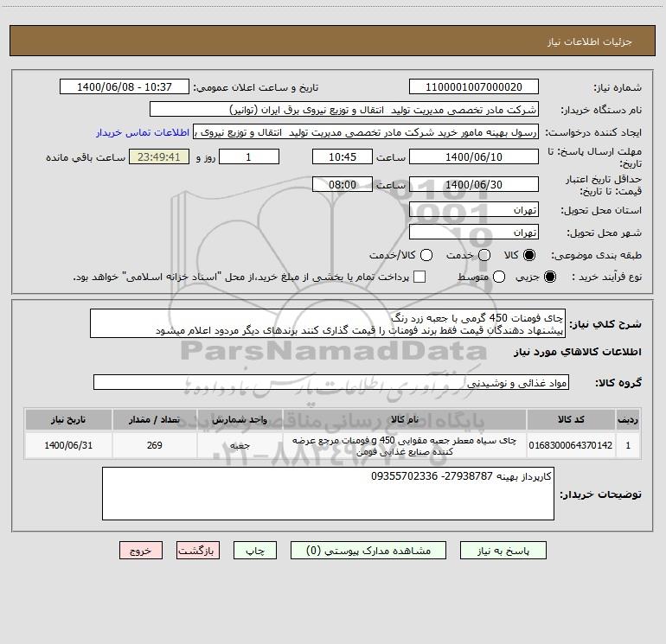Screen dimensions: 666x644
Task: Select the خدمت radio button
Action: point(484,255)
